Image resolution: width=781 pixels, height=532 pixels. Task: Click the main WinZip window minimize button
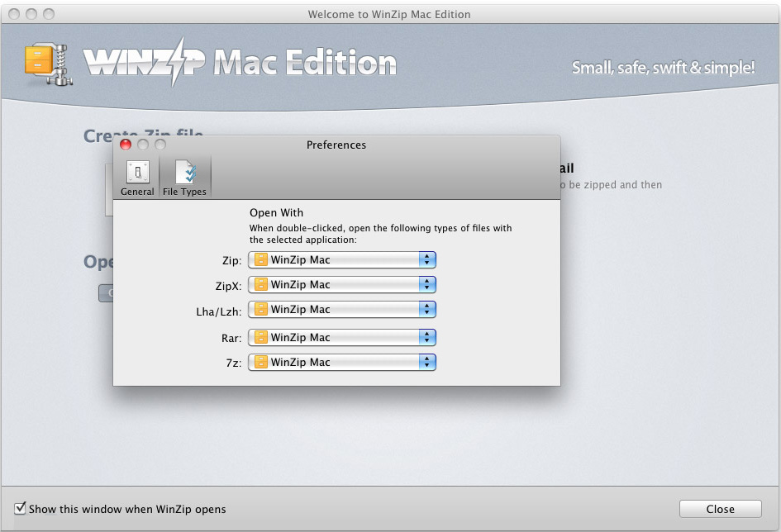click(31, 14)
